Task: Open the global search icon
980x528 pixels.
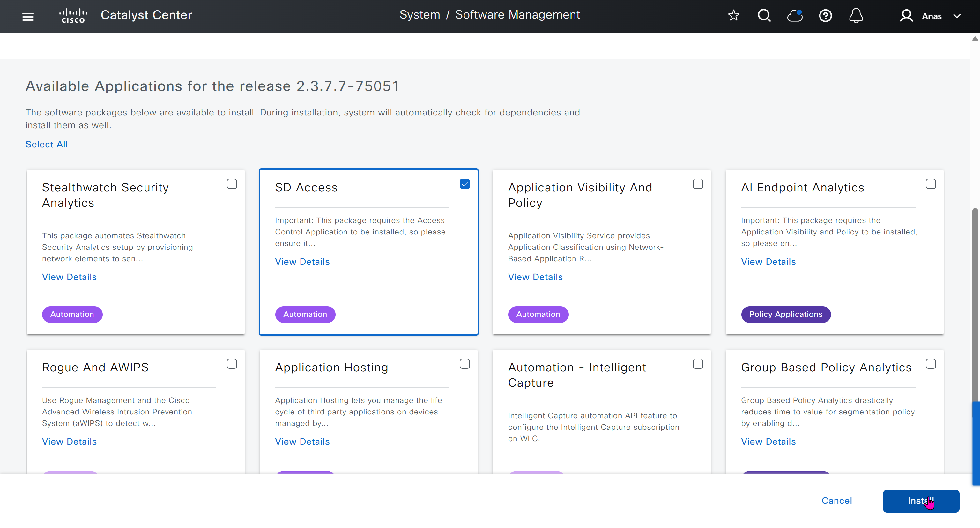Action: coord(764,16)
